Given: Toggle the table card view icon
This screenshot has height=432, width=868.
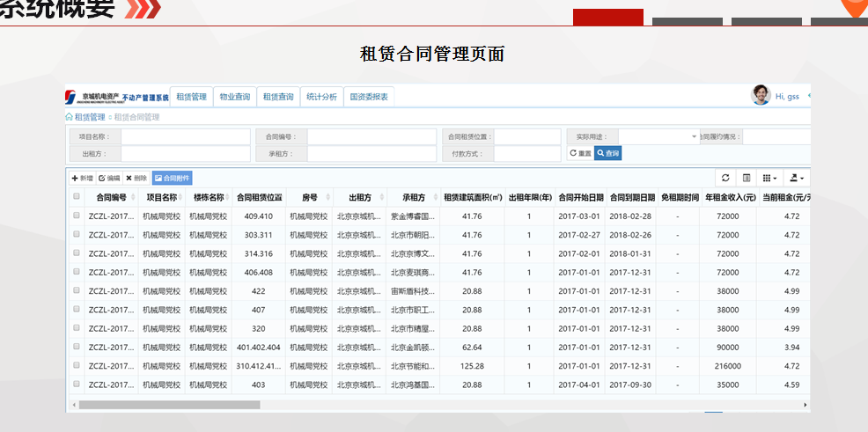Looking at the screenshot, I should point(747,178).
